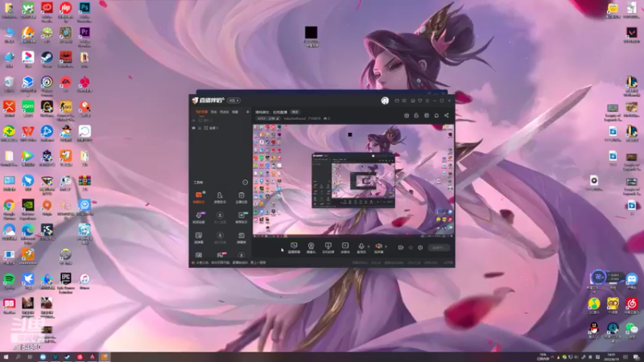644x362 pixels.
Task: Click the taskbar search magnifier
Action: 18,357
